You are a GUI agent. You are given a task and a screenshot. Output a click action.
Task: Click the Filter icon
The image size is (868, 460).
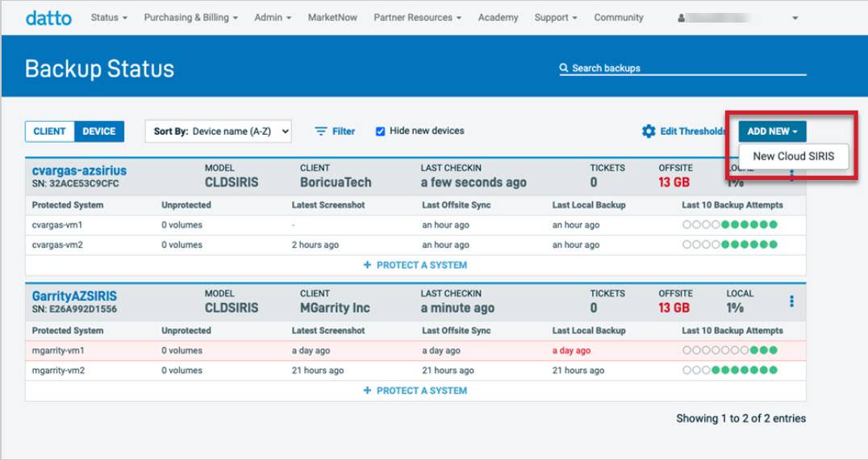[x=321, y=132]
